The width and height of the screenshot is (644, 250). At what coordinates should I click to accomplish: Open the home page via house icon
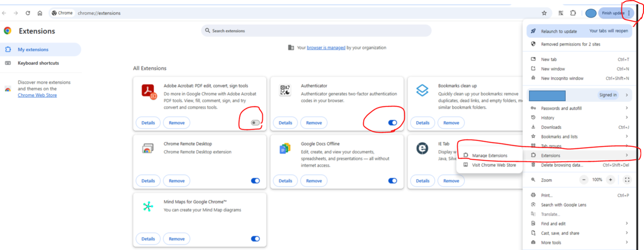coord(40,13)
